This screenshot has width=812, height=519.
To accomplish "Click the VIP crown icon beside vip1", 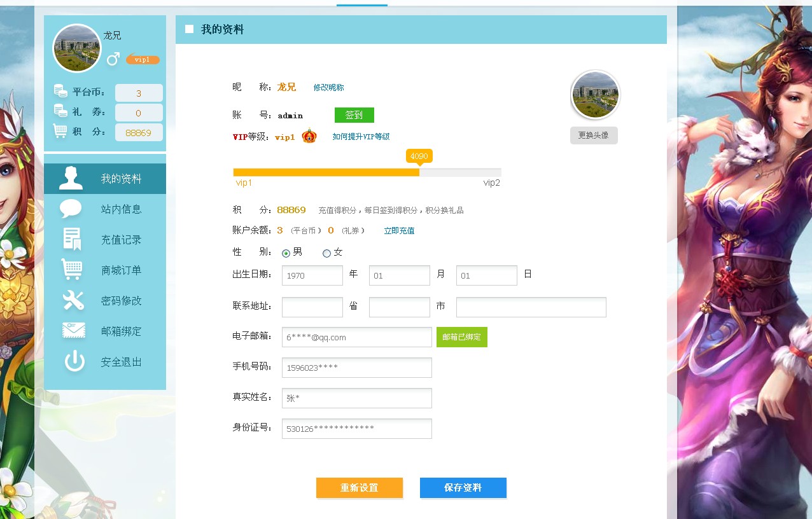I will coord(309,136).
